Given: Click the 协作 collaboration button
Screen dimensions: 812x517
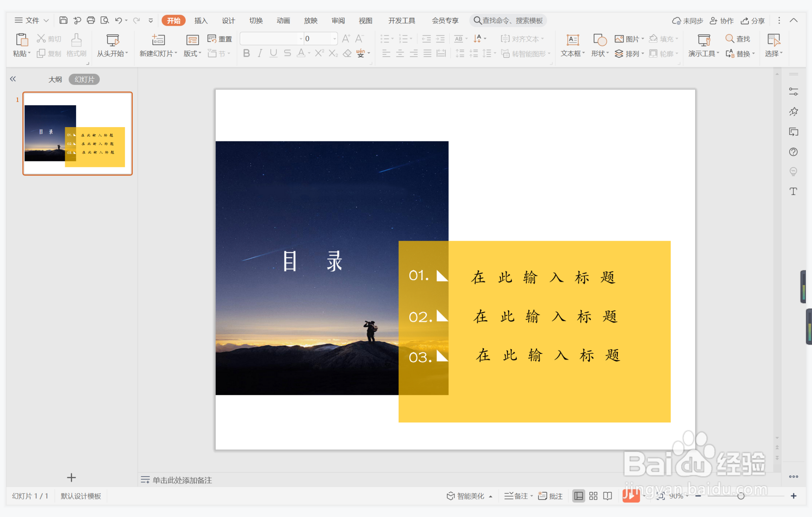Looking at the screenshot, I should coord(722,20).
